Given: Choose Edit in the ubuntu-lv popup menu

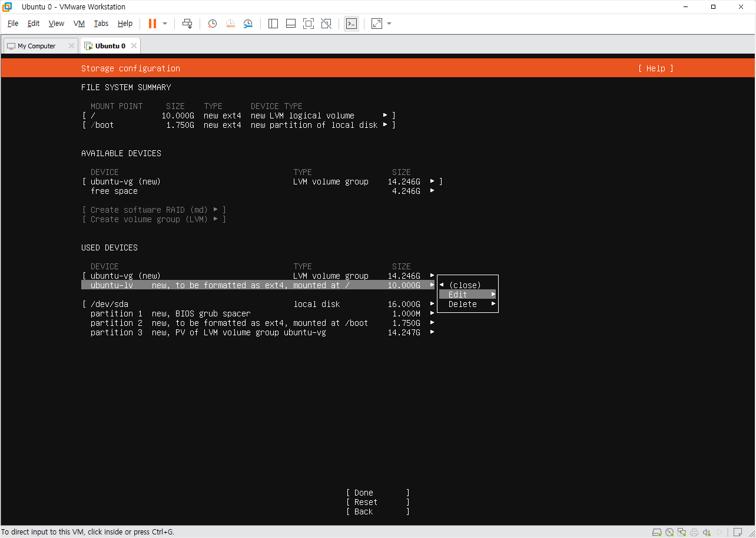Looking at the screenshot, I should point(468,295).
